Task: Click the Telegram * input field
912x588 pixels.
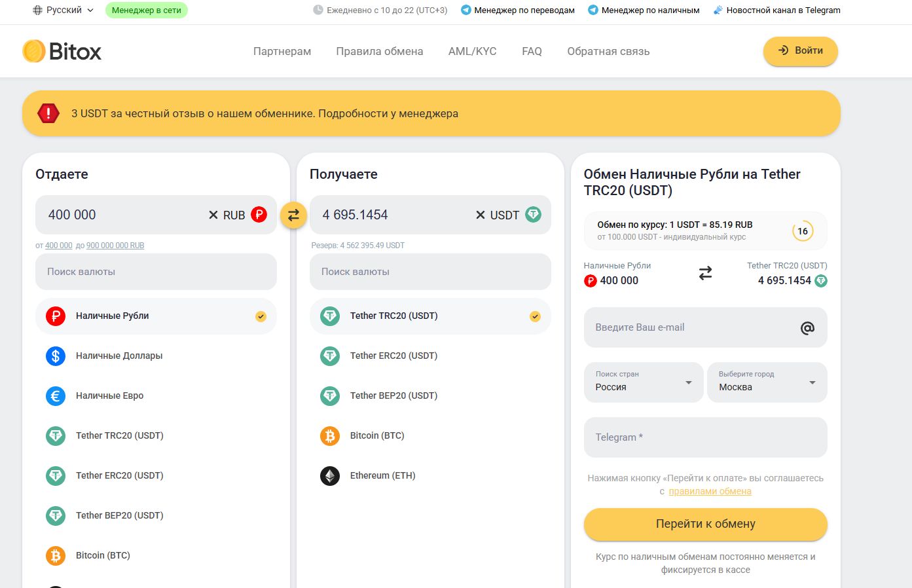Action: [706, 437]
